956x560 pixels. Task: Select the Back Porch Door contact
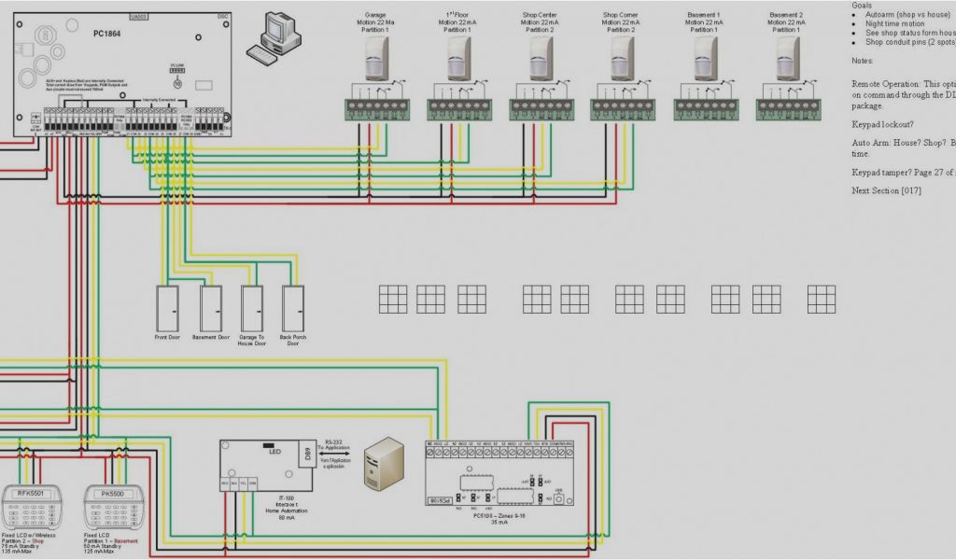[293, 308]
